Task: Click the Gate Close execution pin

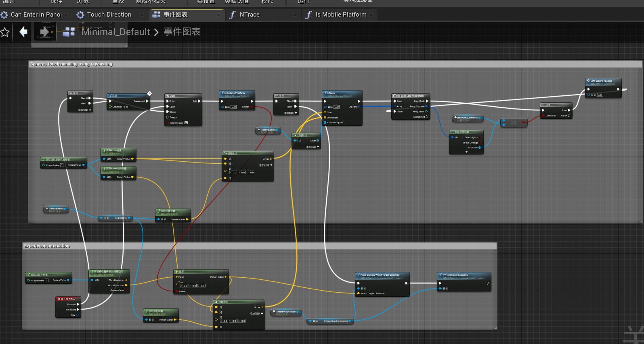Action: point(168,112)
